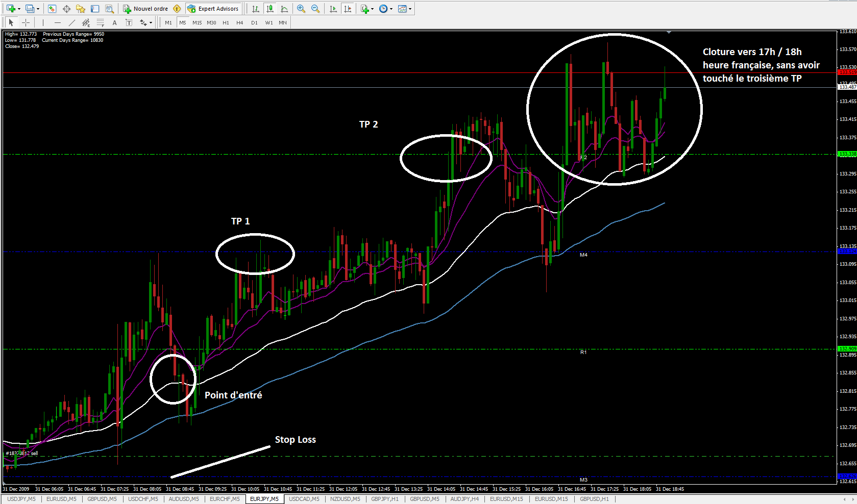Image resolution: width=857 pixels, height=504 pixels.
Task: Click the Nouvel ordre button
Action: click(x=145, y=9)
